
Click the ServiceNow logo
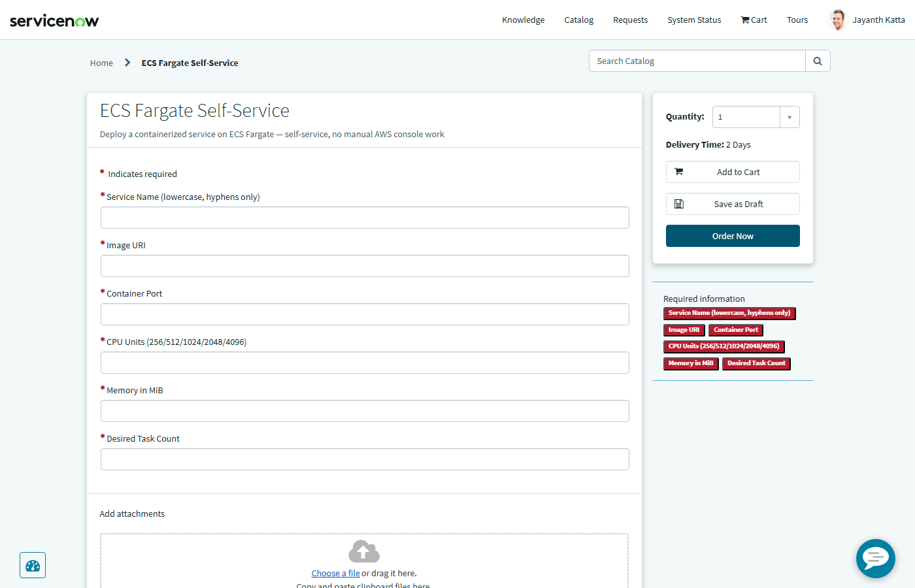pos(54,21)
